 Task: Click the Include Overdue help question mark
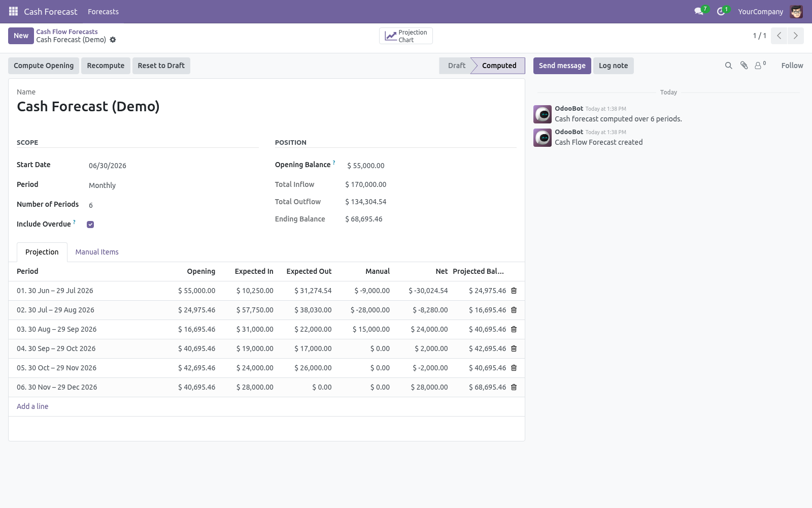click(74, 222)
